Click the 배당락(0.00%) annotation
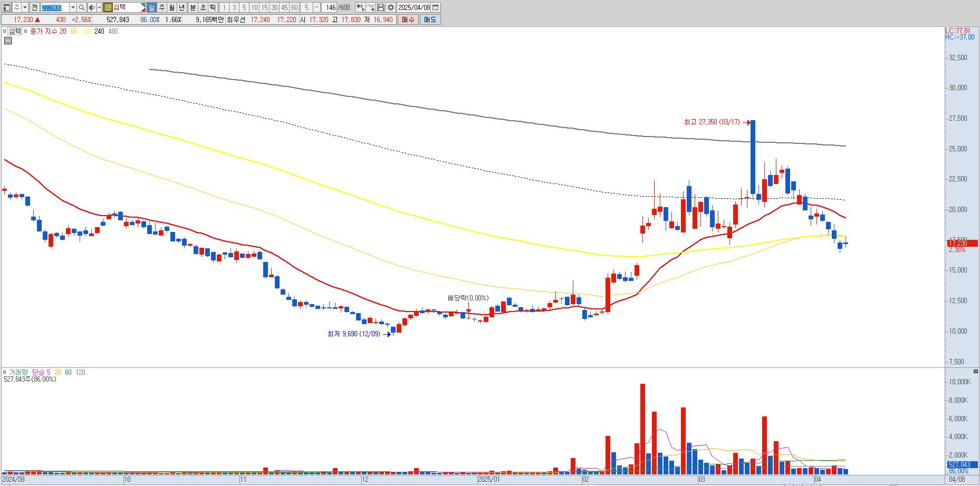The image size is (980, 486). click(x=468, y=298)
